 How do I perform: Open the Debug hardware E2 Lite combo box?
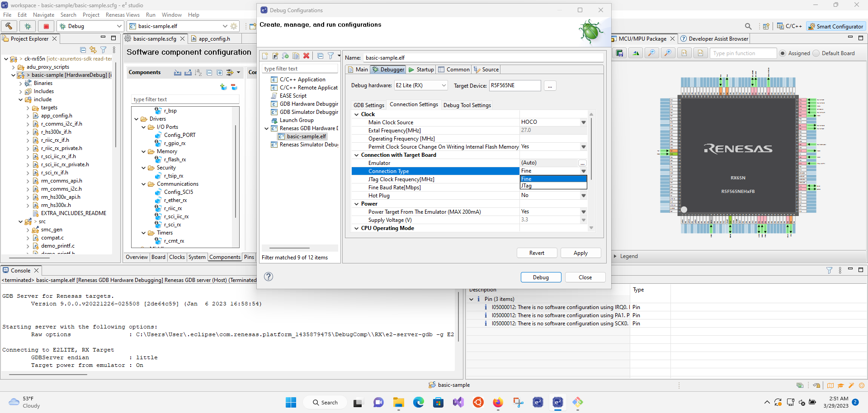coord(420,85)
